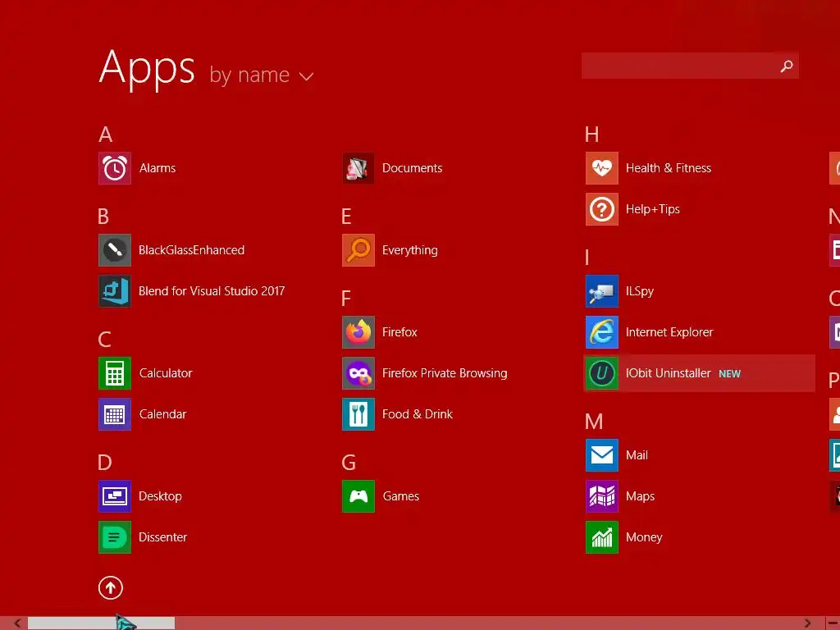This screenshot has width=840, height=630.
Task: Select the letter M group header
Action: tap(594, 422)
